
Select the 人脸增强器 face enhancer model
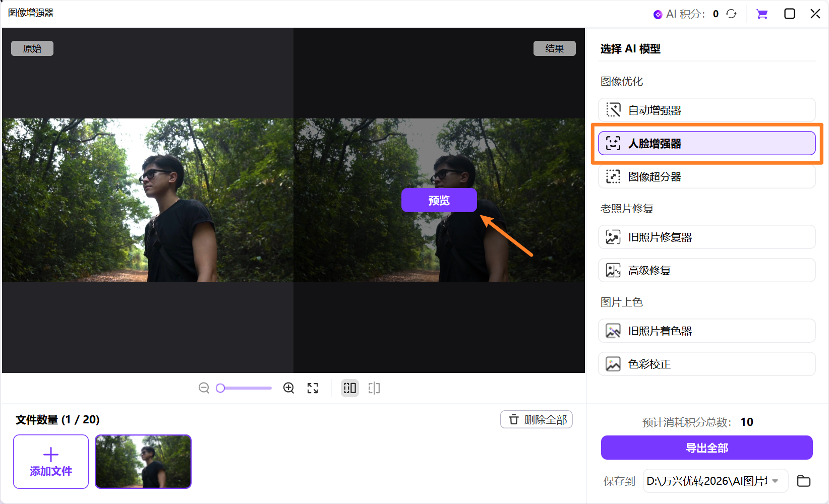tap(706, 144)
